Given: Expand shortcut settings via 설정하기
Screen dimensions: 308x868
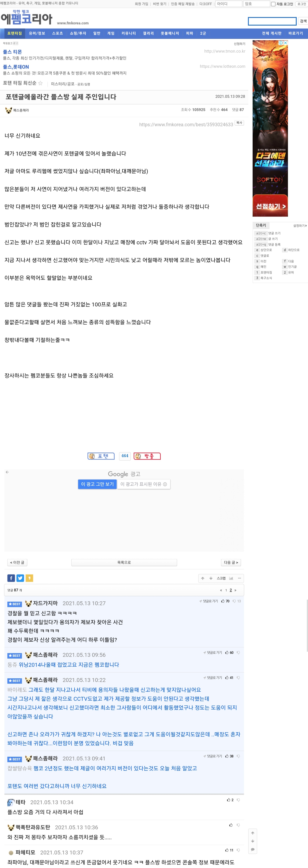Looking at the screenshot, I should point(300,225).
